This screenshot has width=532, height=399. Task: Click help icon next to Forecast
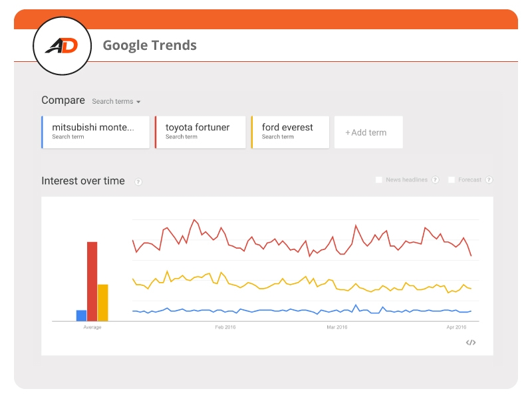tap(489, 180)
